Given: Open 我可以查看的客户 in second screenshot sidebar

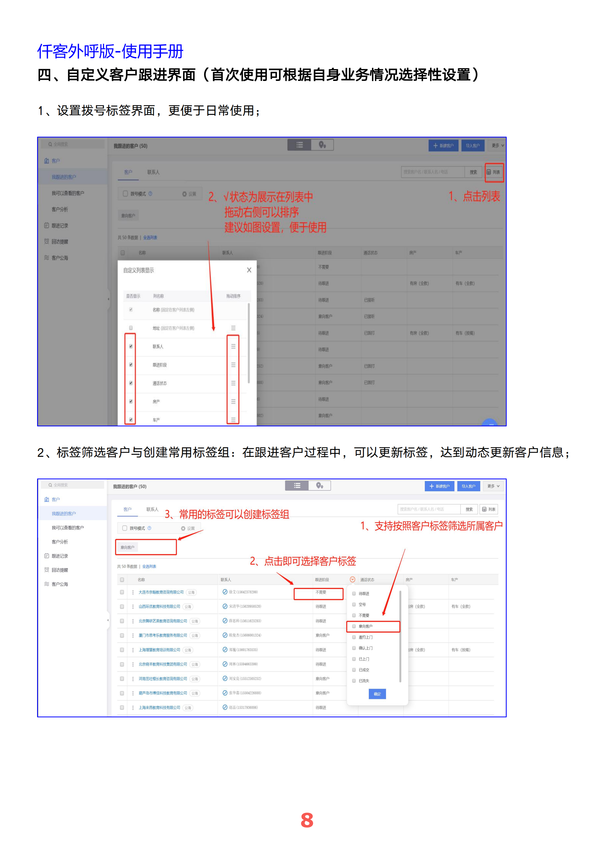Looking at the screenshot, I should pos(68,528).
